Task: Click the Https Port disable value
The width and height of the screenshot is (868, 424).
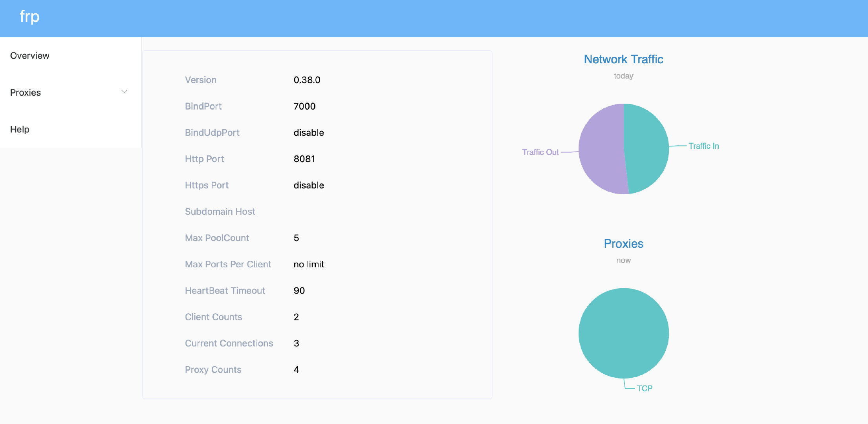Action: click(x=309, y=185)
